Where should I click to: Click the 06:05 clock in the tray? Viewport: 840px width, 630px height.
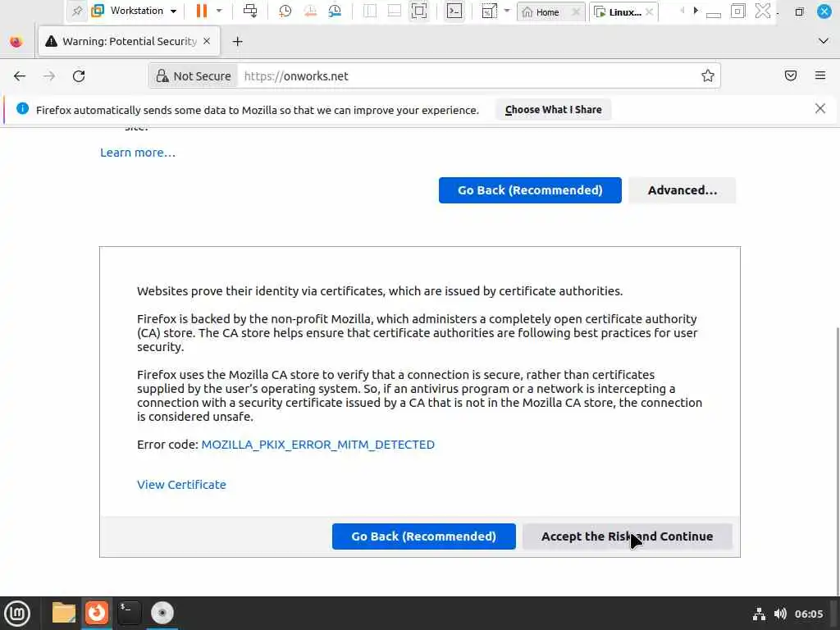tap(809, 614)
